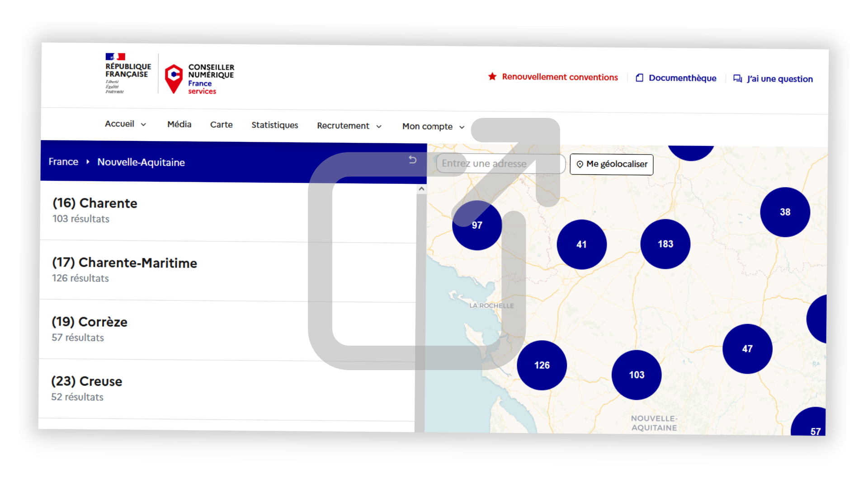Click the Me géolocaliser button
The height and width of the screenshot is (488, 868).
[611, 164]
